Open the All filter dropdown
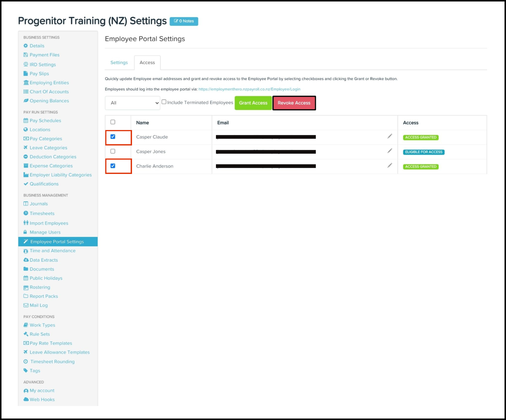This screenshot has width=506, height=420. pyautogui.click(x=133, y=103)
